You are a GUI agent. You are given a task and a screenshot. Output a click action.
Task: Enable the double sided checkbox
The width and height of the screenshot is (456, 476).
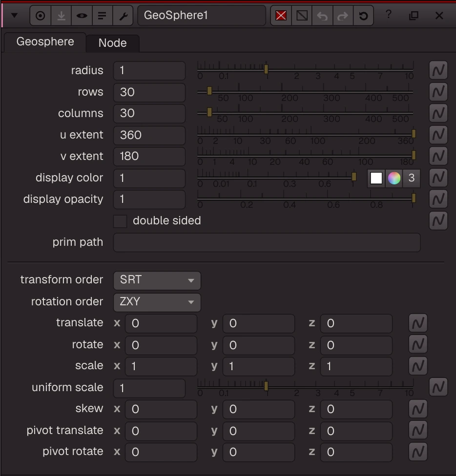coord(120,221)
